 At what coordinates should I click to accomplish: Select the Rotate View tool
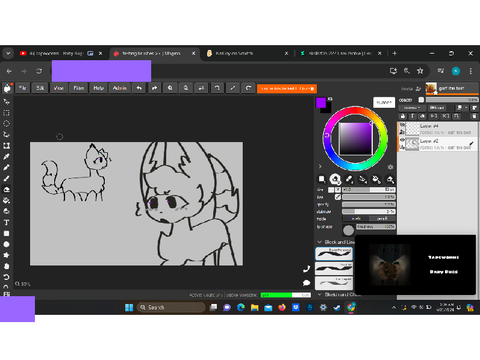point(6,277)
